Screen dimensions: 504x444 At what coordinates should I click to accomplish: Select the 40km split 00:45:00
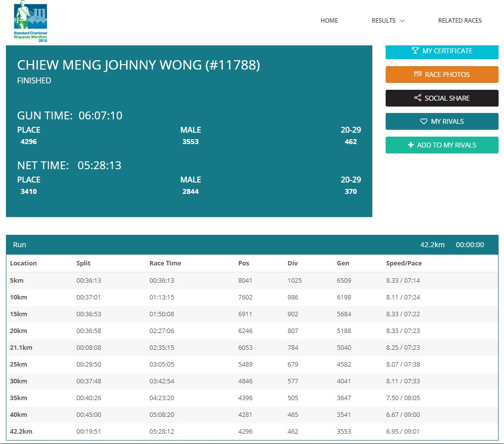[89, 414]
